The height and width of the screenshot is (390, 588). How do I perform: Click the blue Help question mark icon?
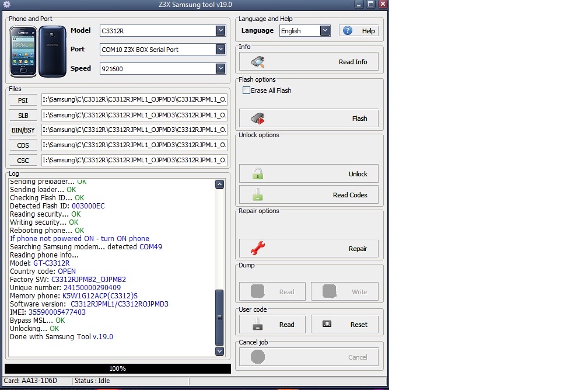pyautogui.click(x=348, y=31)
